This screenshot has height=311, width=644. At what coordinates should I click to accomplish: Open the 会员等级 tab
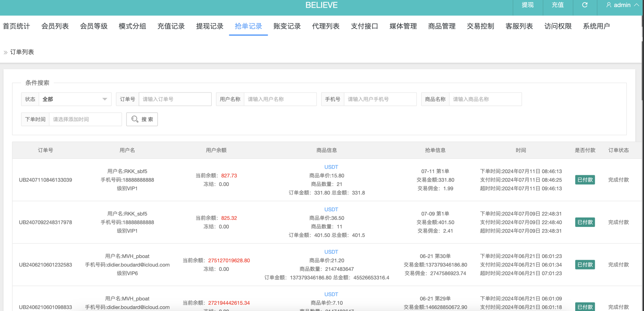[94, 26]
